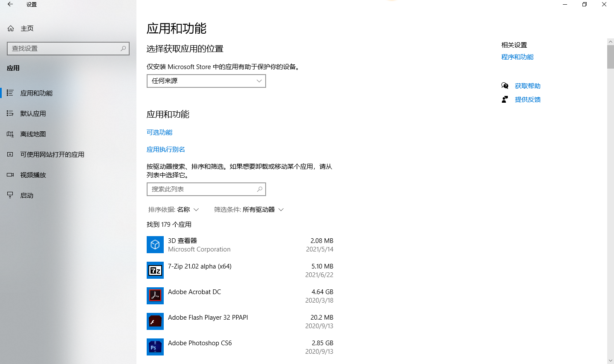Click the 获取帮助 link
This screenshot has height=364, width=614.
pyautogui.click(x=528, y=86)
